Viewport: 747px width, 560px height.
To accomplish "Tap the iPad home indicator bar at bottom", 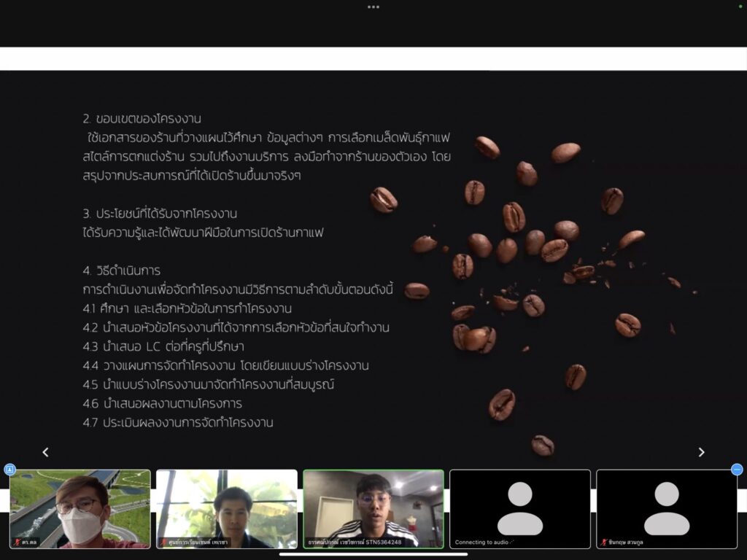I will point(373,554).
